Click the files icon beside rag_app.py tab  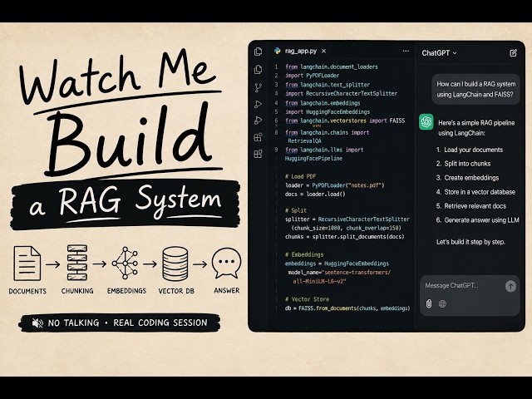pyautogui.click(x=259, y=52)
